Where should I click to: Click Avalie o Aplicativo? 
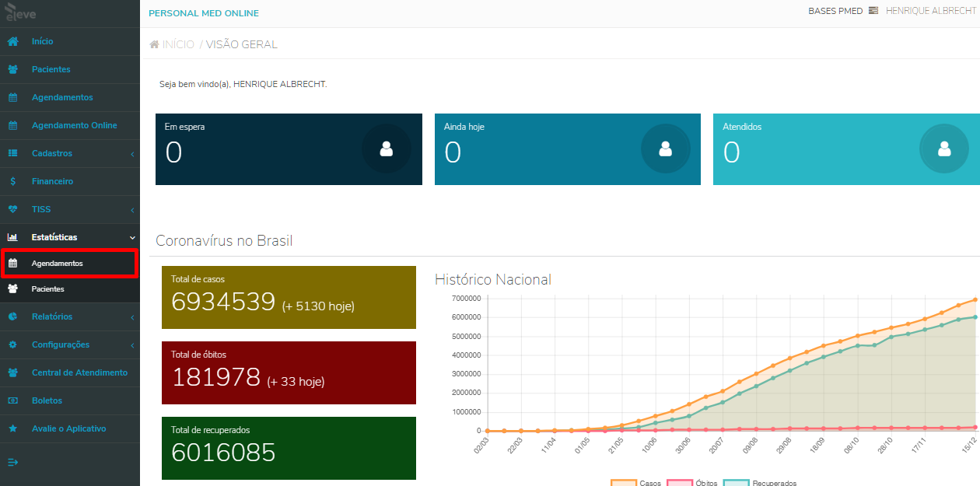click(x=70, y=428)
